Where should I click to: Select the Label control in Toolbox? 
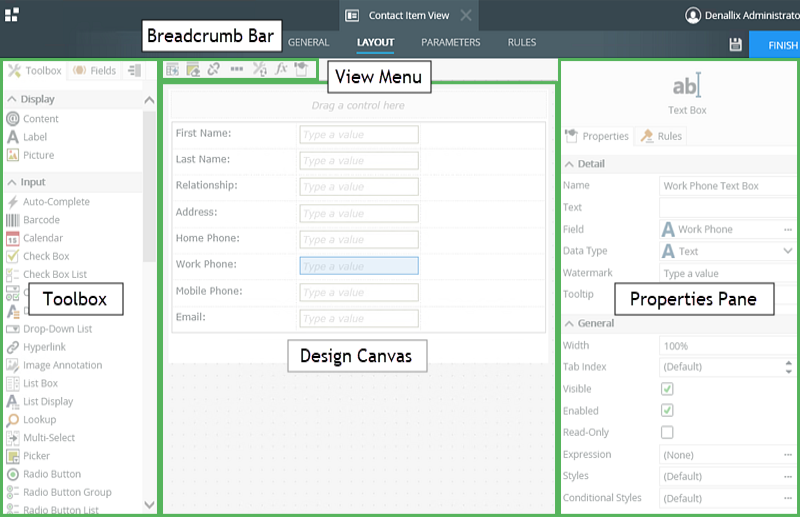coord(27,137)
